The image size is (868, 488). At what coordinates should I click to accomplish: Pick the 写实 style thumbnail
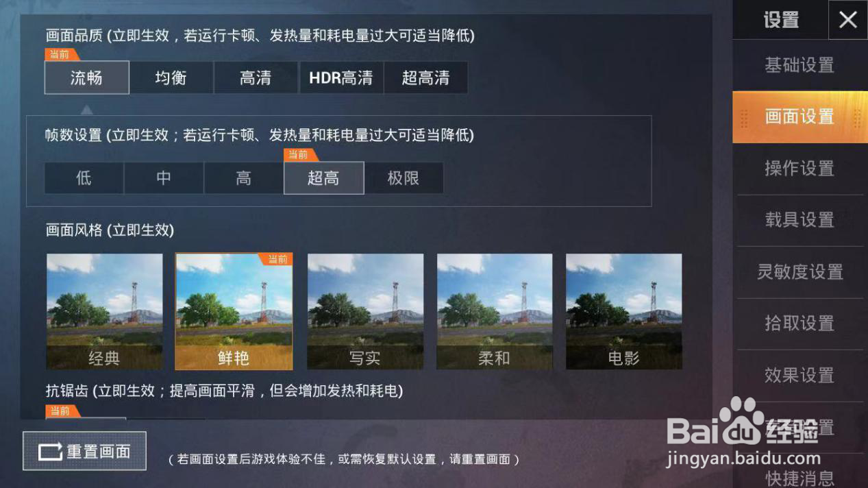[365, 312]
